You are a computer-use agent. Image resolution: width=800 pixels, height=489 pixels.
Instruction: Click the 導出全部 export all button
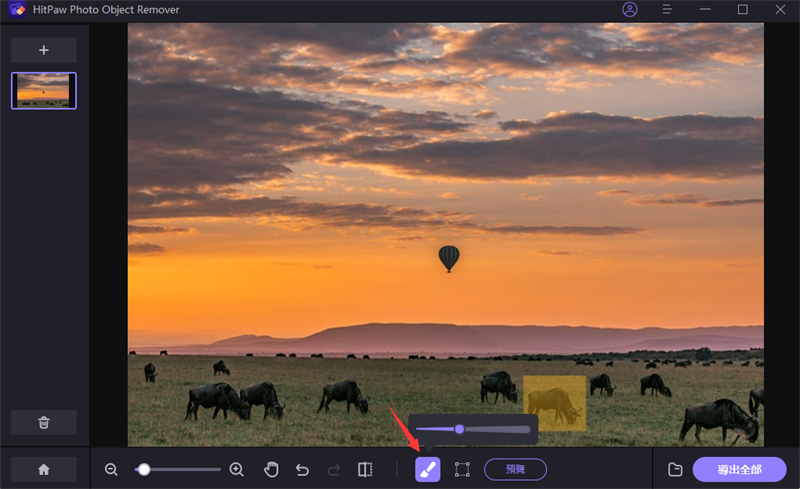coord(739,470)
